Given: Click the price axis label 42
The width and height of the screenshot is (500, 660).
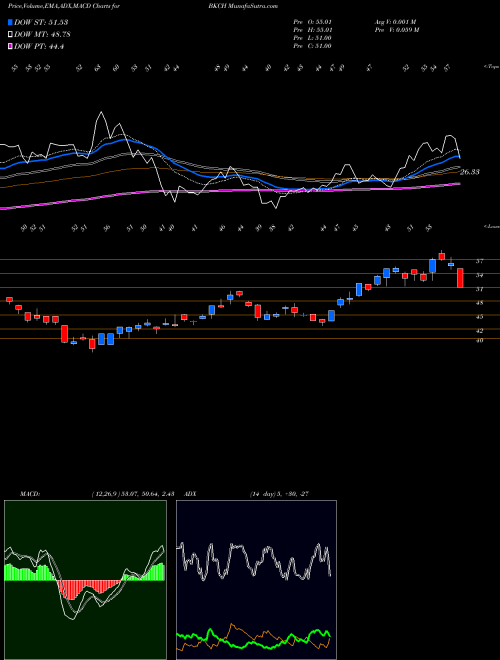Looking at the screenshot, I should (479, 330).
